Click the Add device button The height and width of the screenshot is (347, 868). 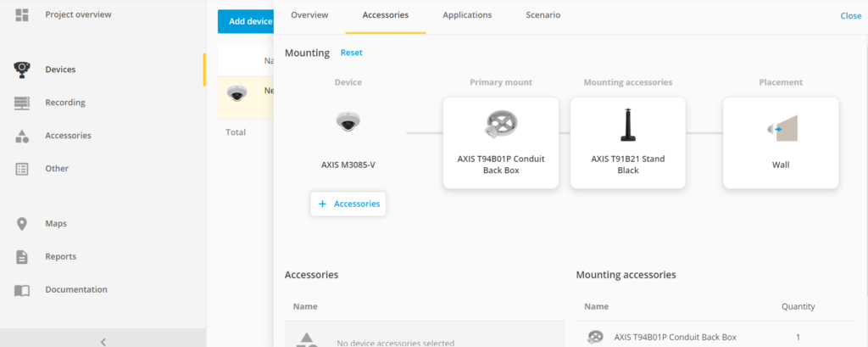(246, 21)
